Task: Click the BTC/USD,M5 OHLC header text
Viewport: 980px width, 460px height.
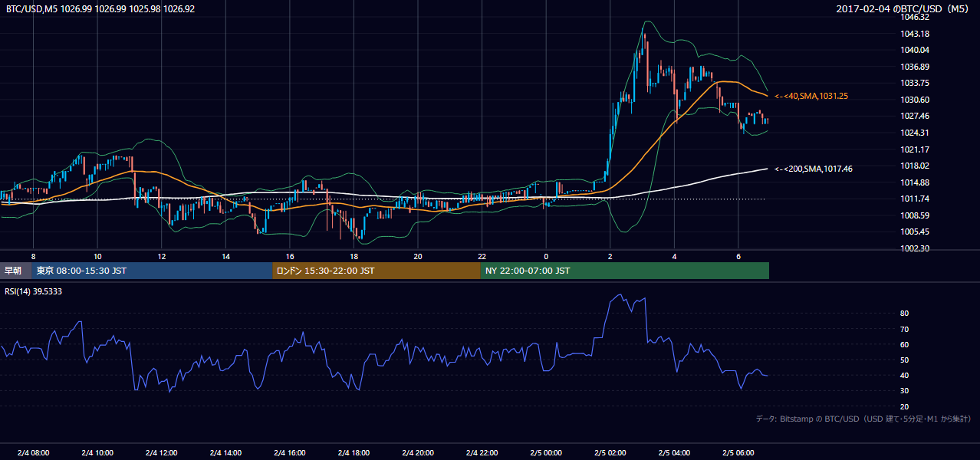Action: pyautogui.click(x=100, y=8)
